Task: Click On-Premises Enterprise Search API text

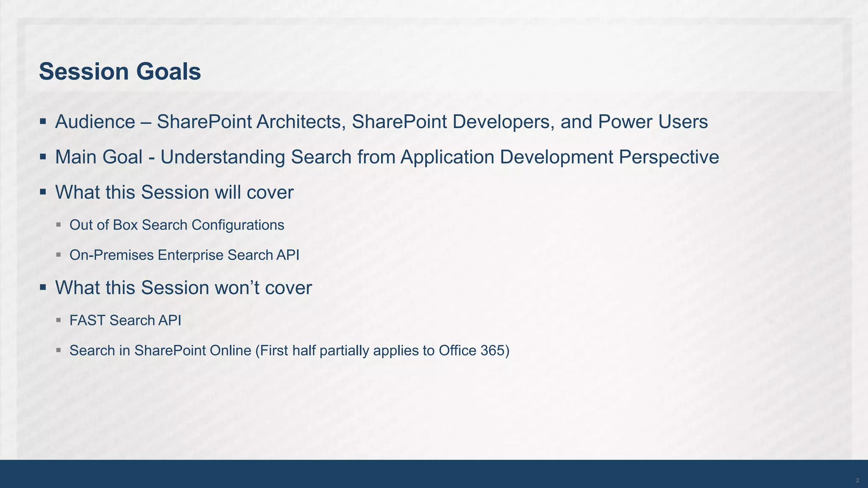Action: click(184, 255)
